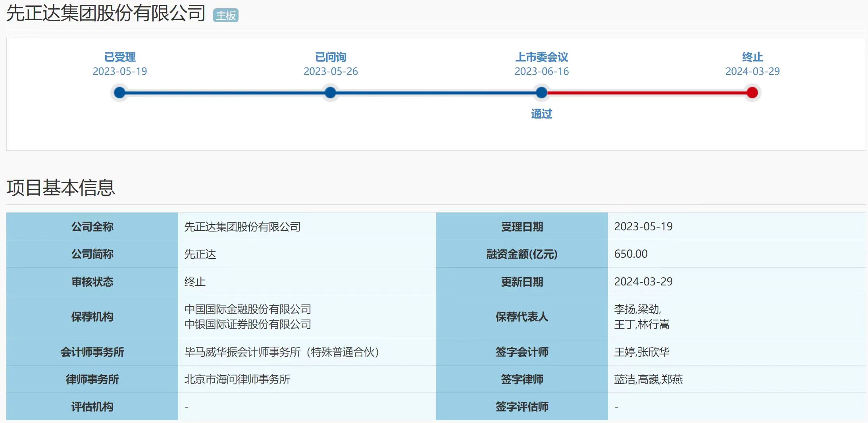Click the 公司全称 value 先正达集团股份有限公司 in table
868x423 pixels.
tap(243, 227)
